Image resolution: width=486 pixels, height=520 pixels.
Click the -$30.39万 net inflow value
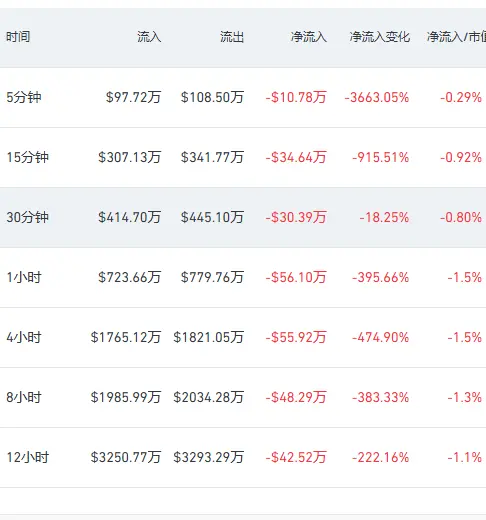(x=296, y=217)
